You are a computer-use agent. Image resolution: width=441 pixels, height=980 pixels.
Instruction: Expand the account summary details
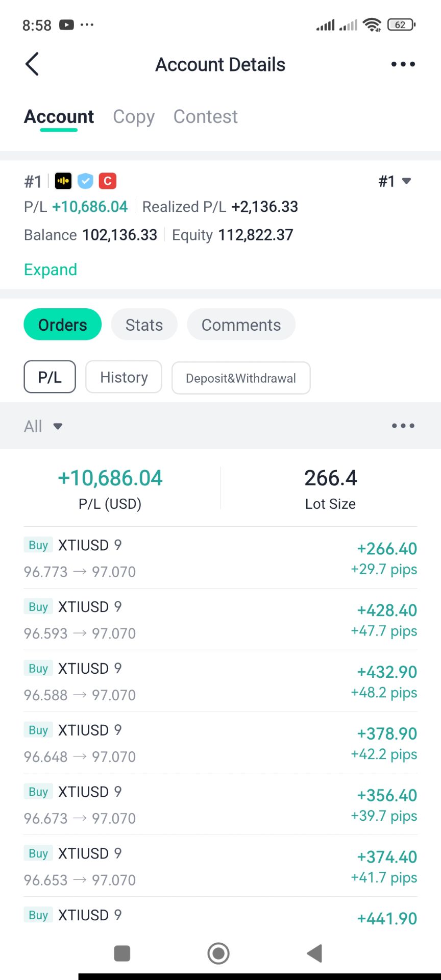point(51,269)
